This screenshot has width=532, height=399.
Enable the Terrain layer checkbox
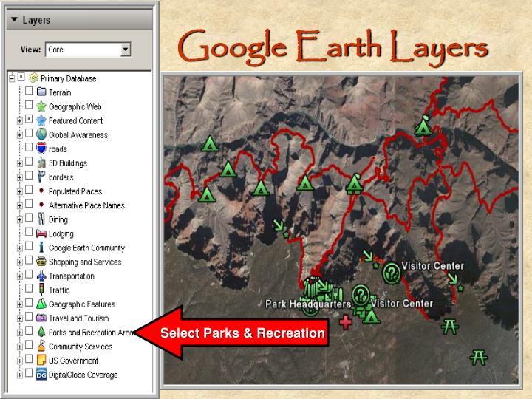coord(29,91)
